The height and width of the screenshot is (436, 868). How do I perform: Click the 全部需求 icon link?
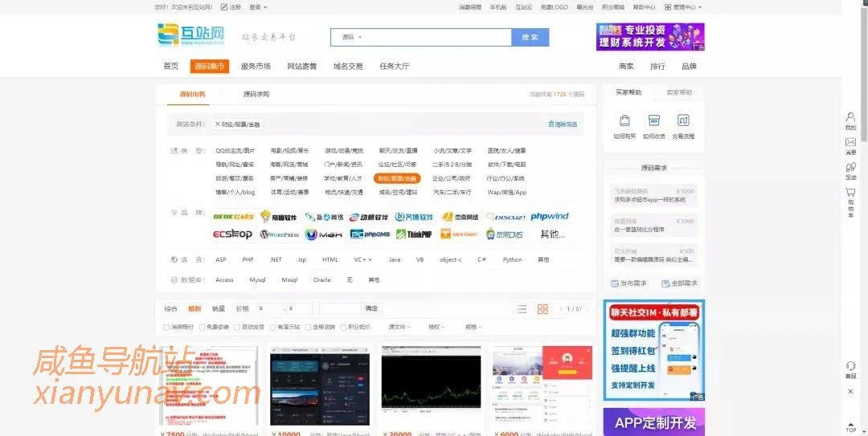point(679,283)
